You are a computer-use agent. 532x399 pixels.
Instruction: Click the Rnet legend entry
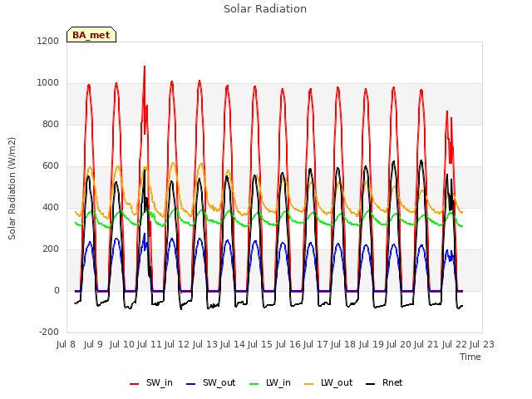point(384,383)
